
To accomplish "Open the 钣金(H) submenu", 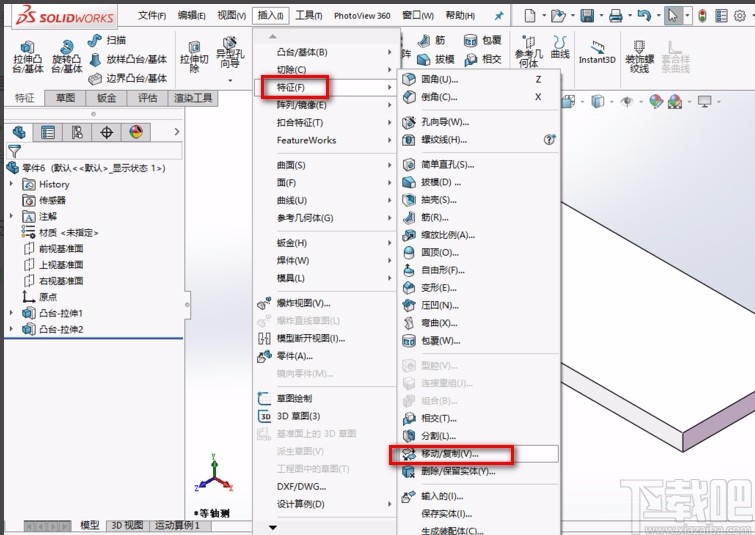I will click(x=325, y=243).
